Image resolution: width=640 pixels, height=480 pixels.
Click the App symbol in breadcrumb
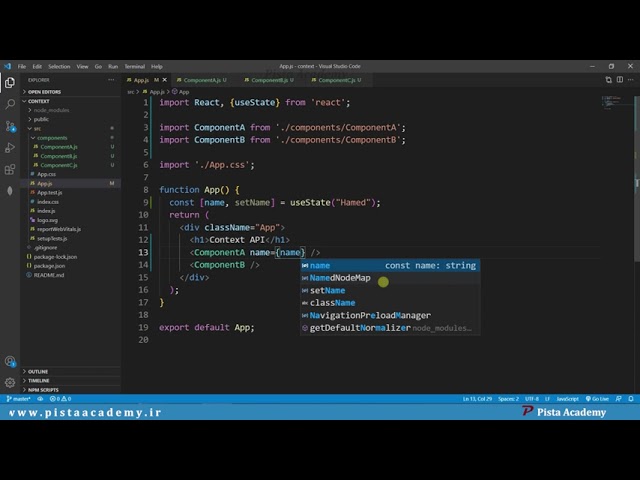click(x=181, y=92)
